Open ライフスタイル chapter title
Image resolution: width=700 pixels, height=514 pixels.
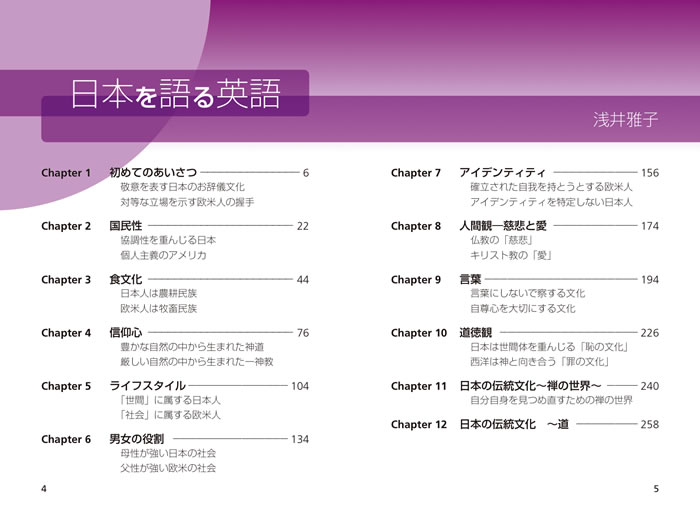pyautogui.click(x=147, y=385)
